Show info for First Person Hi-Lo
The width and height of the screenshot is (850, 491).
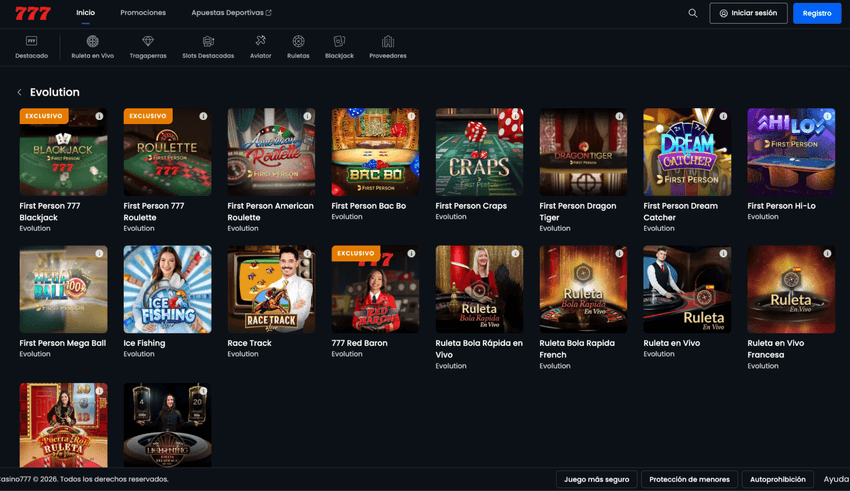pos(827,116)
